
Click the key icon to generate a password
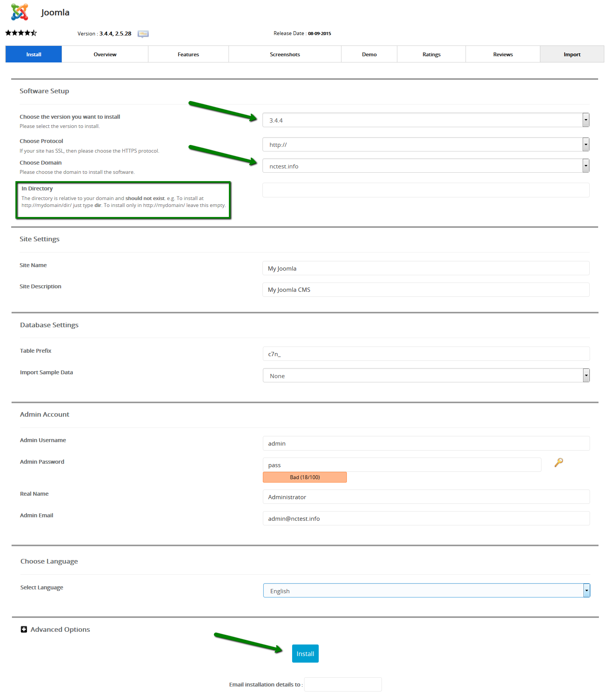click(x=558, y=462)
